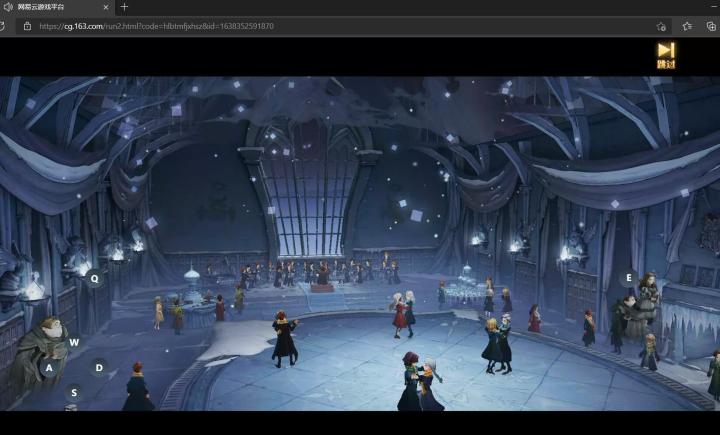The image size is (720, 435).
Task: Reload the page with the refresh icon
Action: (2, 26)
